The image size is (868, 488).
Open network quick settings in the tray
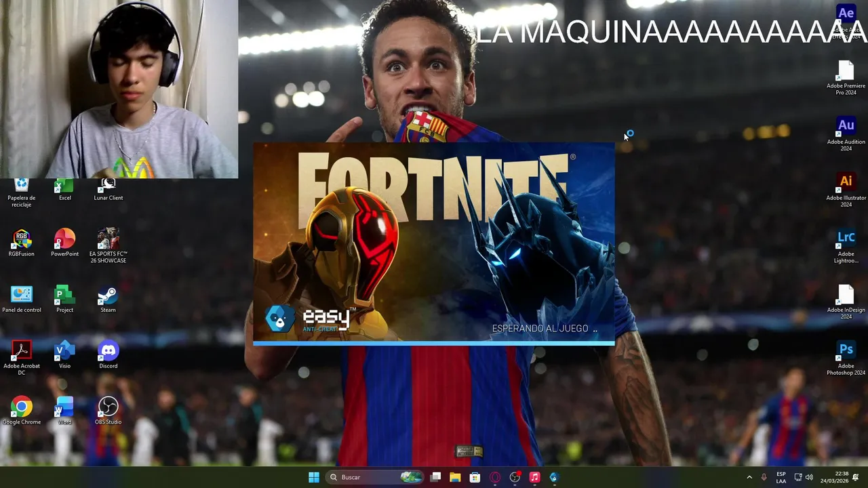pos(798,477)
